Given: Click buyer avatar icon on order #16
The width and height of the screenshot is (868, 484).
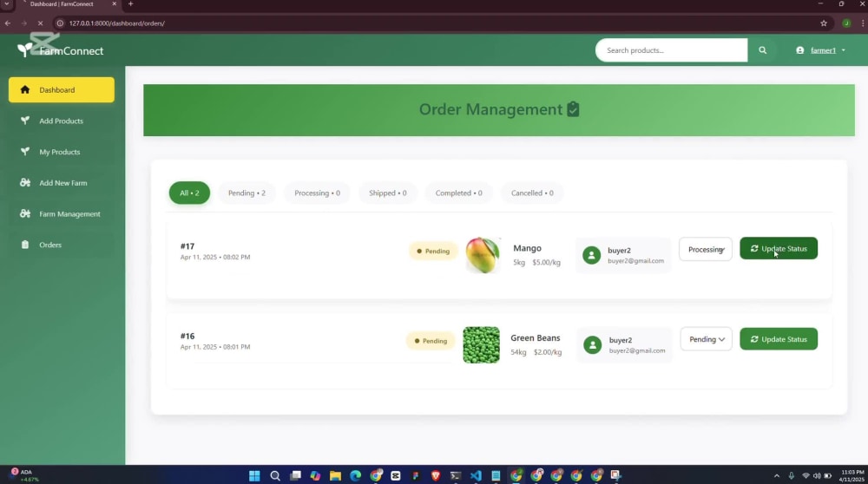Looking at the screenshot, I should pos(592,344).
